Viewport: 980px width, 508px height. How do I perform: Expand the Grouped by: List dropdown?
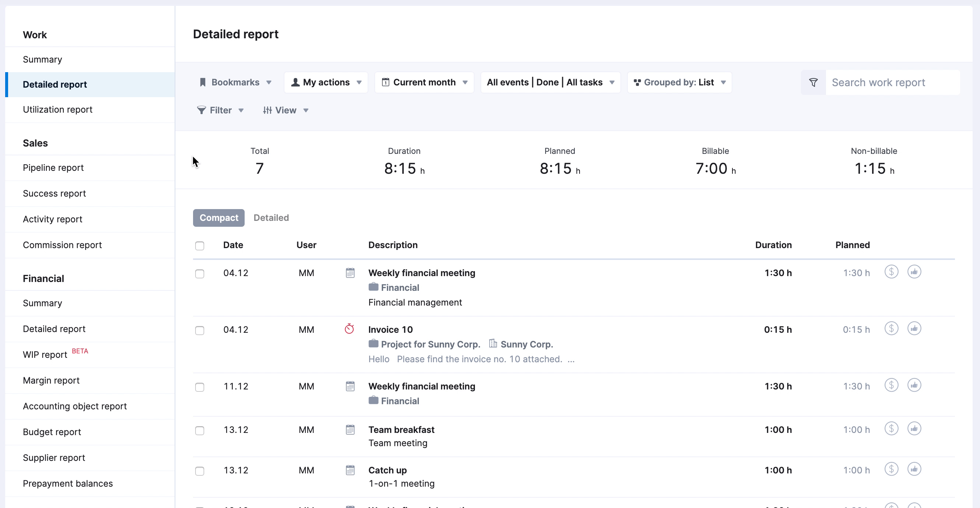(x=679, y=82)
